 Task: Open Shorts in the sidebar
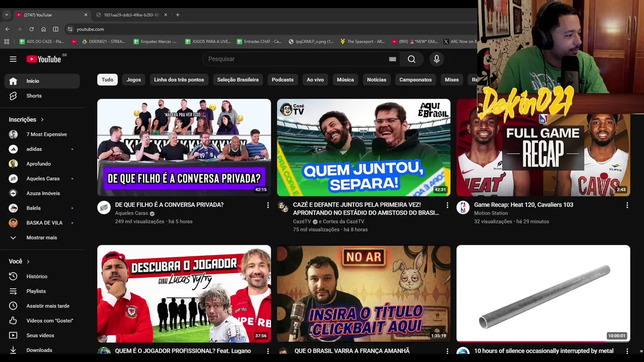pos(42,96)
